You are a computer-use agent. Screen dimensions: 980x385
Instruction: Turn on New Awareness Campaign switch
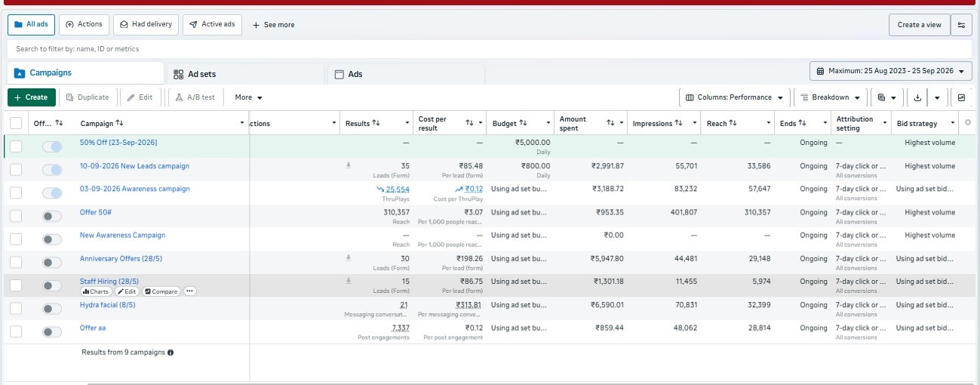click(x=52, y=239)
